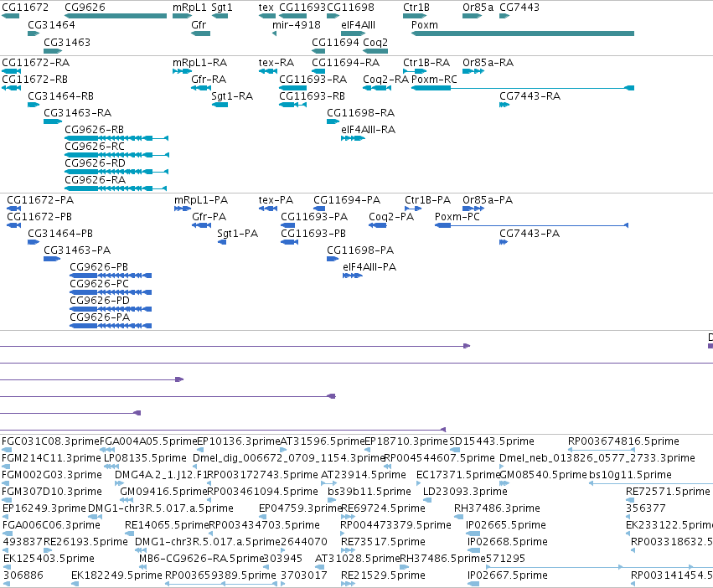The image size is (713, 588).
Task: Click protein eIF4AIII-PA
Action: [x=369, y=267]
